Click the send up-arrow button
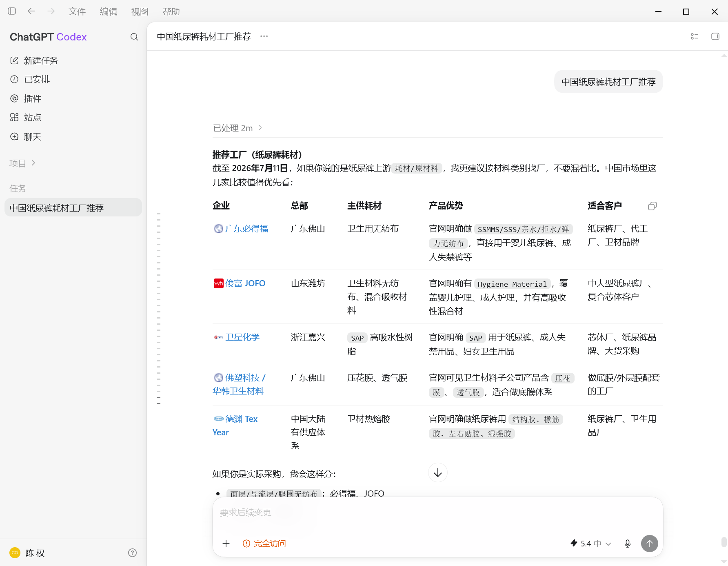Image resolution: width=728 pixels, height=566 pixels. click(x=650, y=544)
